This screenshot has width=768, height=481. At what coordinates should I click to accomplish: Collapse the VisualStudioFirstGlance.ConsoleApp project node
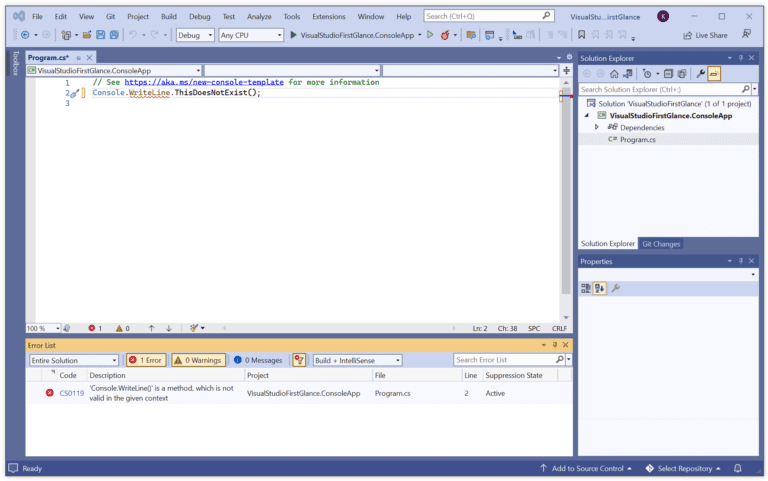[x=587, y=116]
